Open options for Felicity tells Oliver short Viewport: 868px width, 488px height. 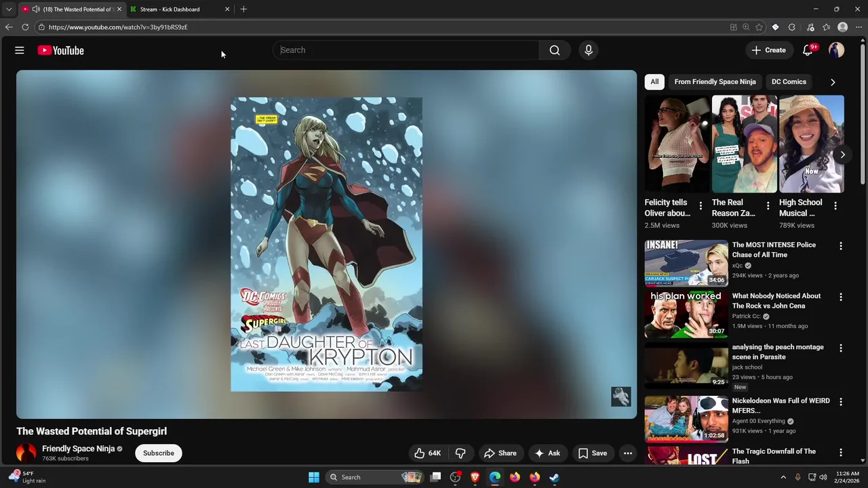tap(701, 205)
